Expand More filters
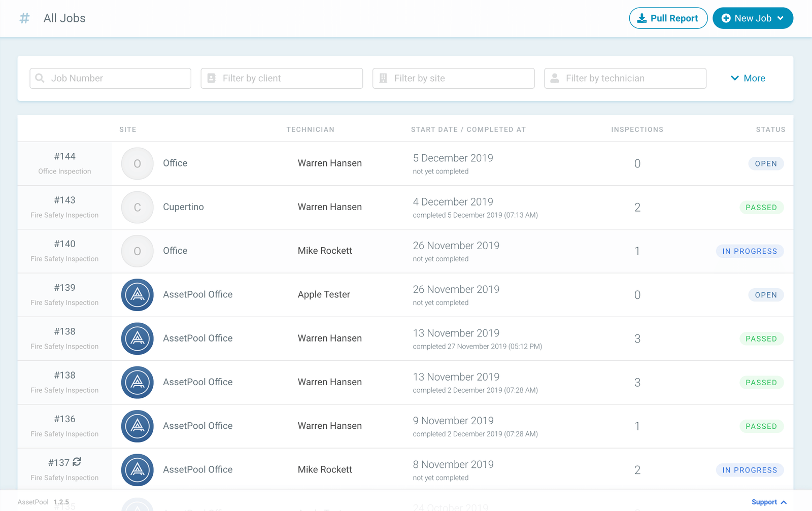The width and height of the screenshot is (812, 511). point(748,78)
